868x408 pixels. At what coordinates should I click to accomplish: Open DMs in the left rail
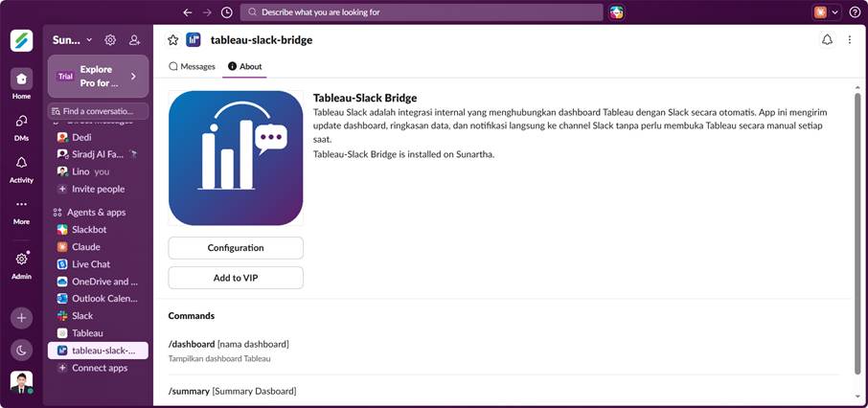click(22, 126)
